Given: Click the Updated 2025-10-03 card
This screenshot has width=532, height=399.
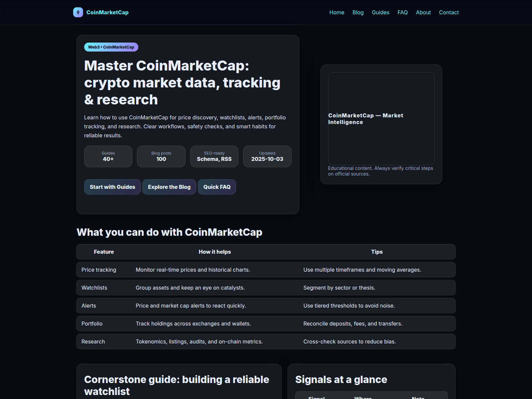Looking at the screenshot, I should tap(267, 156).
